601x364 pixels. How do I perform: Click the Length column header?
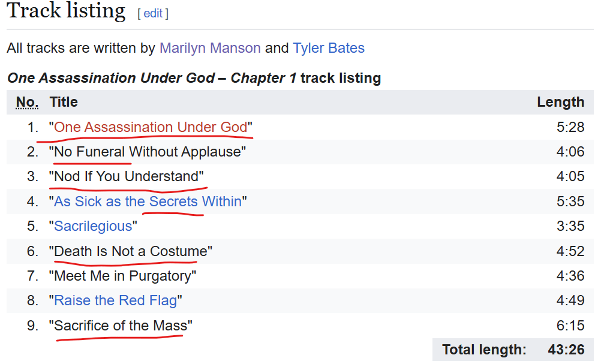click(x=560, y=102)
